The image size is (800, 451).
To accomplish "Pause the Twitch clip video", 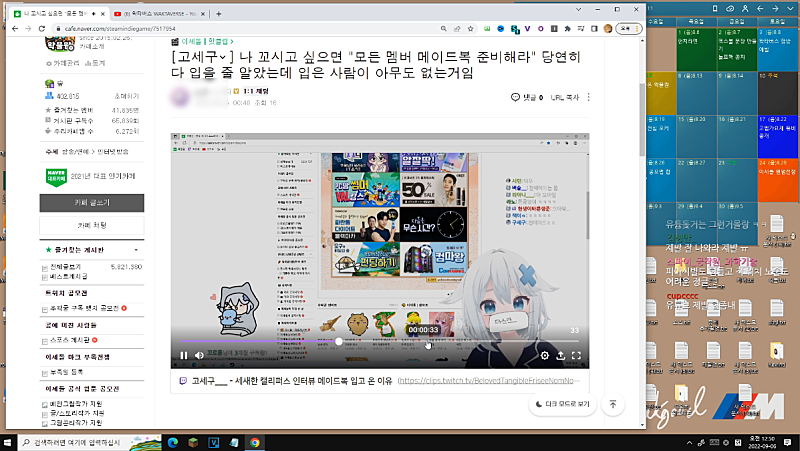I will click(184, 355).
